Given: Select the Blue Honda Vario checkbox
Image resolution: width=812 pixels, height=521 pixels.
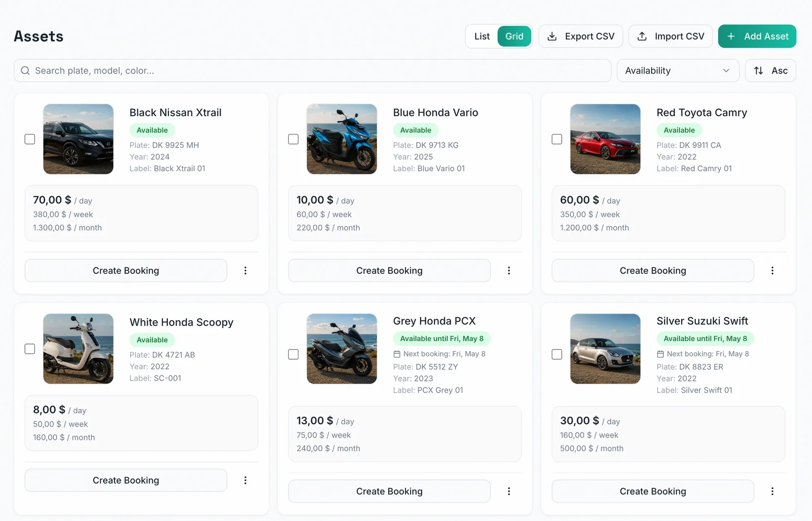Looking at the screenshot, I should [293, 139].
